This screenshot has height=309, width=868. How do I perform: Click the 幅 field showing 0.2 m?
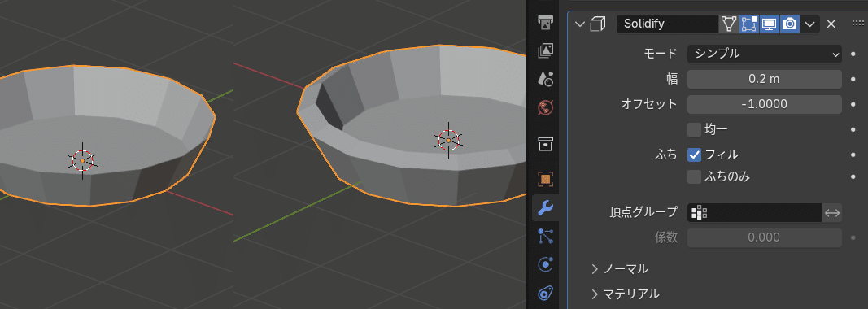pyautogui.click(x=765, y=79)
